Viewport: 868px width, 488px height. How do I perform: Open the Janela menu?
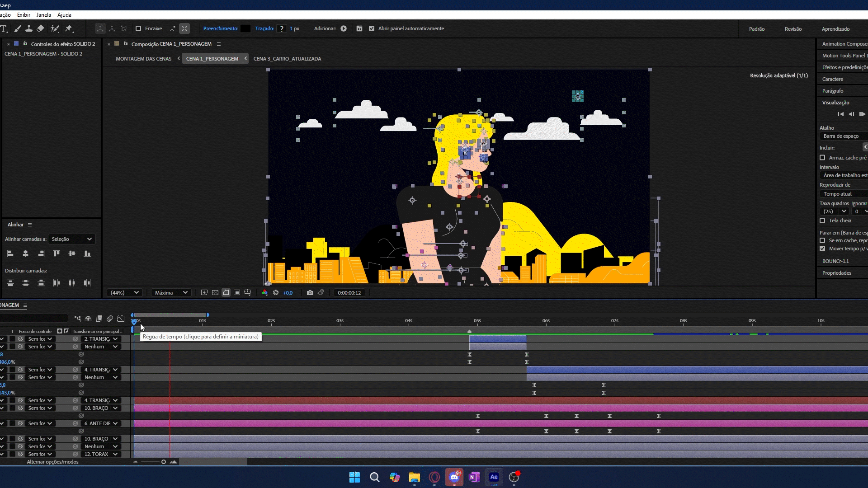coord(43,15)
